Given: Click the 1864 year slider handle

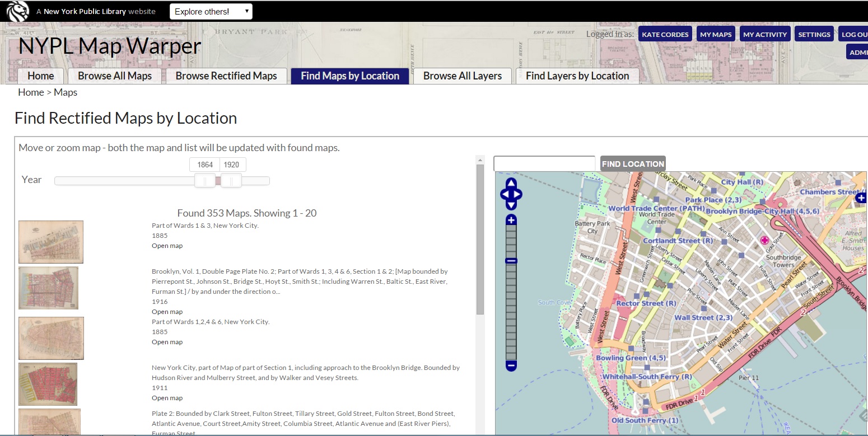Looking at the screenshot, I should [205, 180].
